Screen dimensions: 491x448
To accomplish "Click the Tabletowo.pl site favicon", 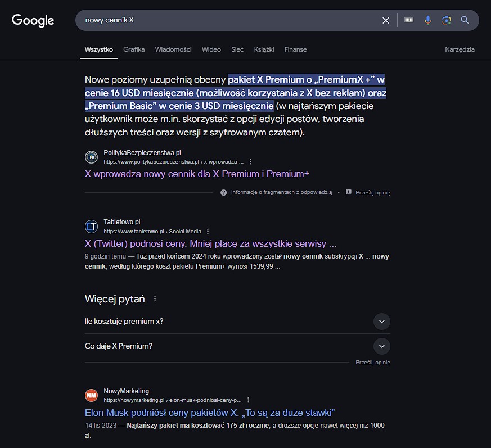I will (92, 227).
